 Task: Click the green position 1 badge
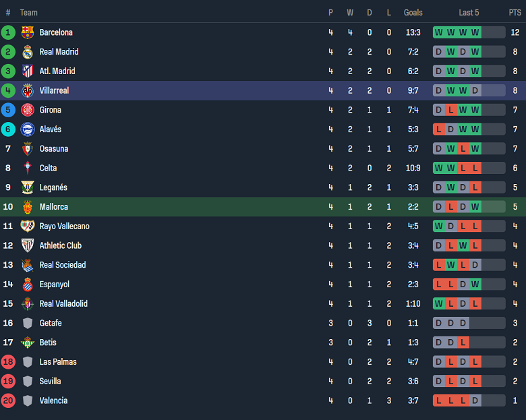pyautogui.click(x=8, y=32)
